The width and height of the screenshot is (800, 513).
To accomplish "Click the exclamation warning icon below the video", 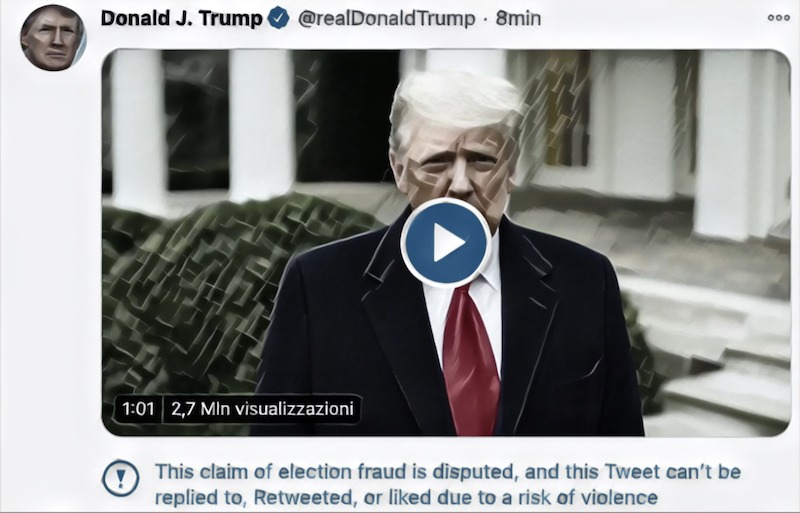I will (x=120, y=479).
